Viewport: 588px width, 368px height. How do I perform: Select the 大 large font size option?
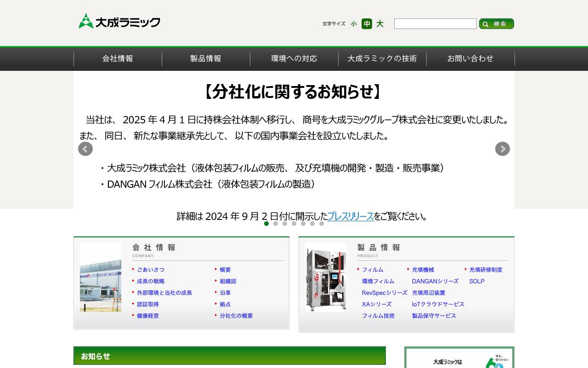380,24
